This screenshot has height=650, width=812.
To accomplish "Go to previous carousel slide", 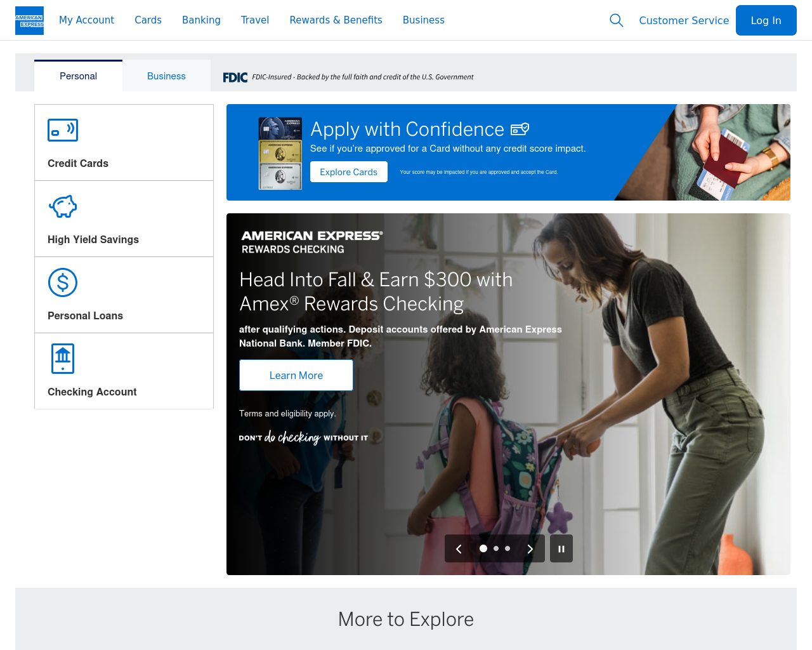I will pos(459,549).
